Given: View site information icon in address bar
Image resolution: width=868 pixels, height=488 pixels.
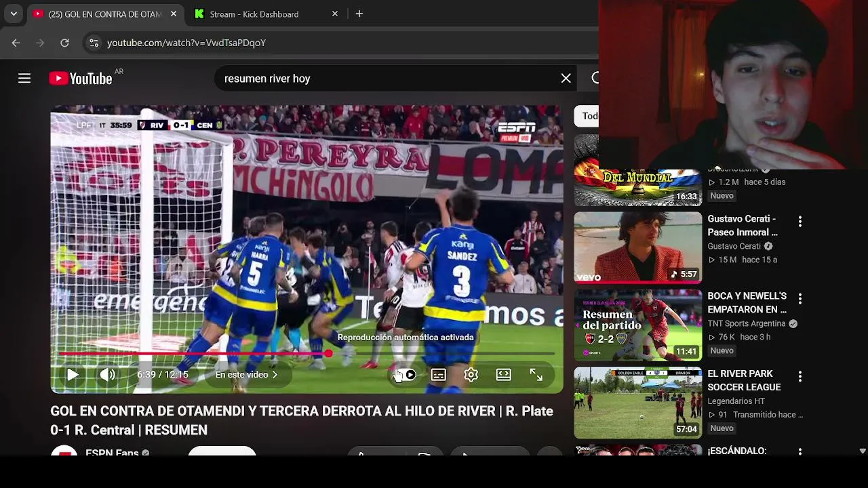Looking at the screenshot, I should (x=94, y=43).
